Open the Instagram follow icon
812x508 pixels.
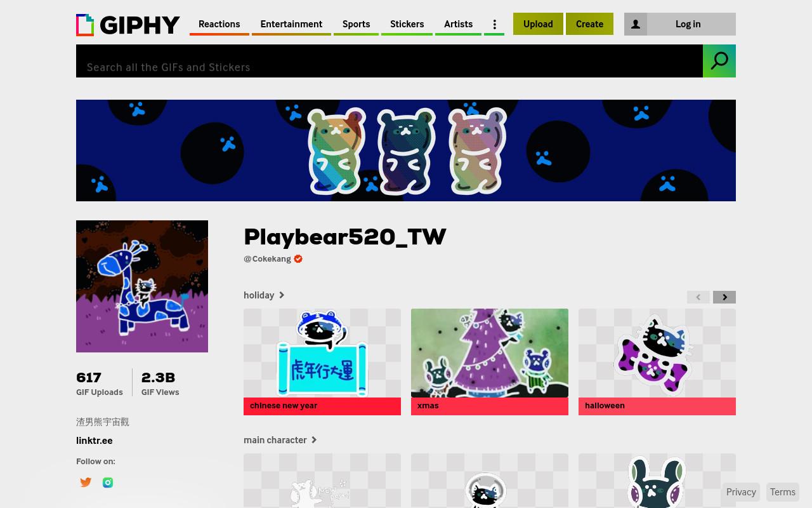[x=108, y=483]
